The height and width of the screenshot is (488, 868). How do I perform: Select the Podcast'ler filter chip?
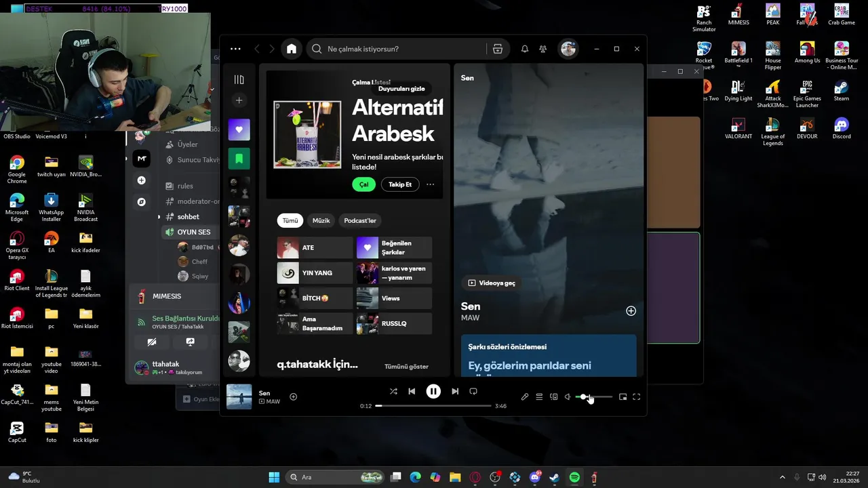point(360,220)
